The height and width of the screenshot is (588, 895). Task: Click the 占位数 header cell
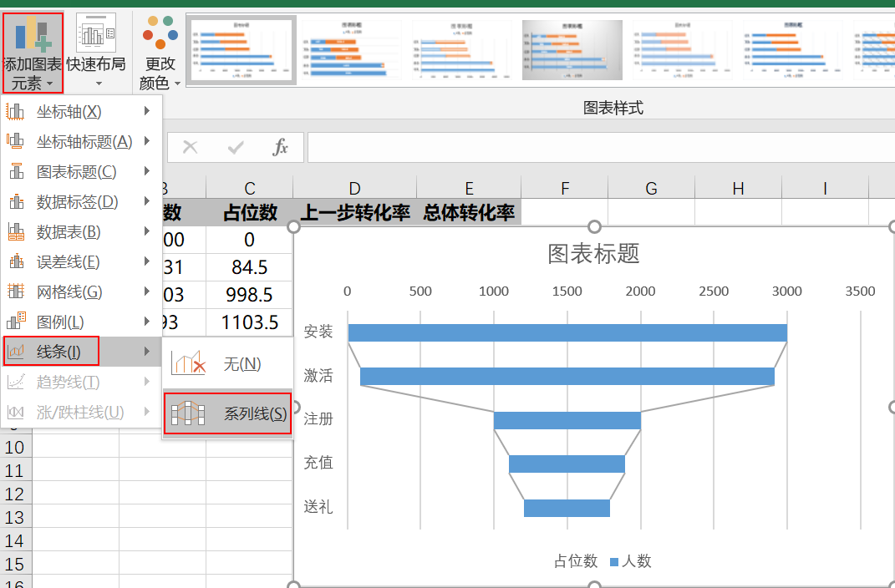coord(249,212)
